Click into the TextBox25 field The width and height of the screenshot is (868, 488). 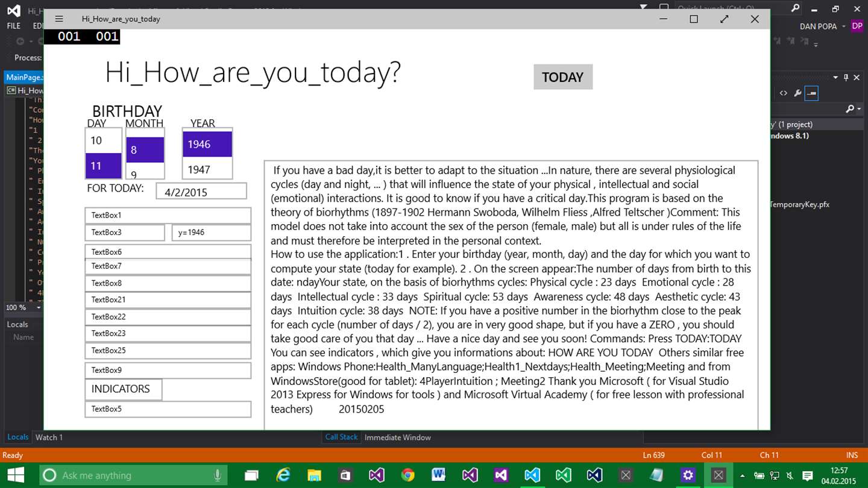tap(168, 350)
